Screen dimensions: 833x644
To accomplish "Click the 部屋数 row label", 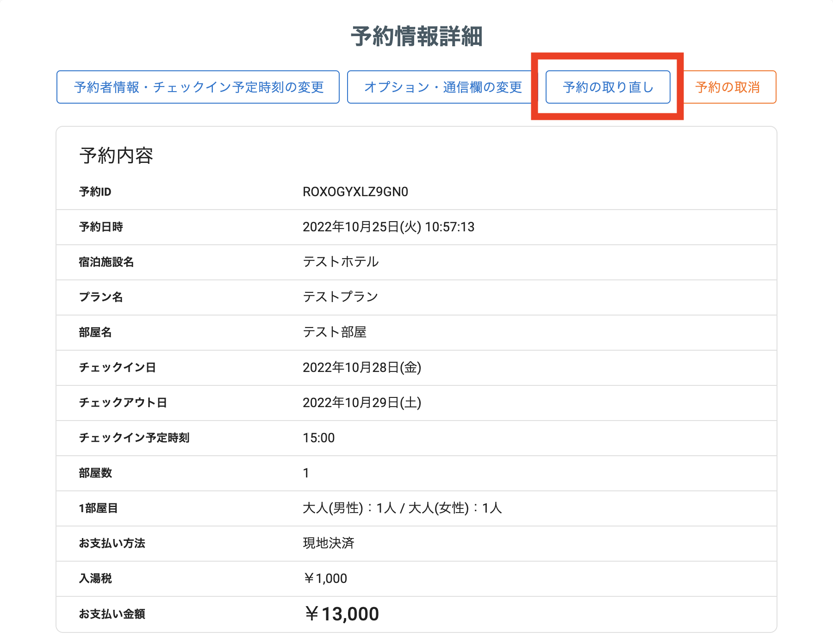I will point(95,473).
